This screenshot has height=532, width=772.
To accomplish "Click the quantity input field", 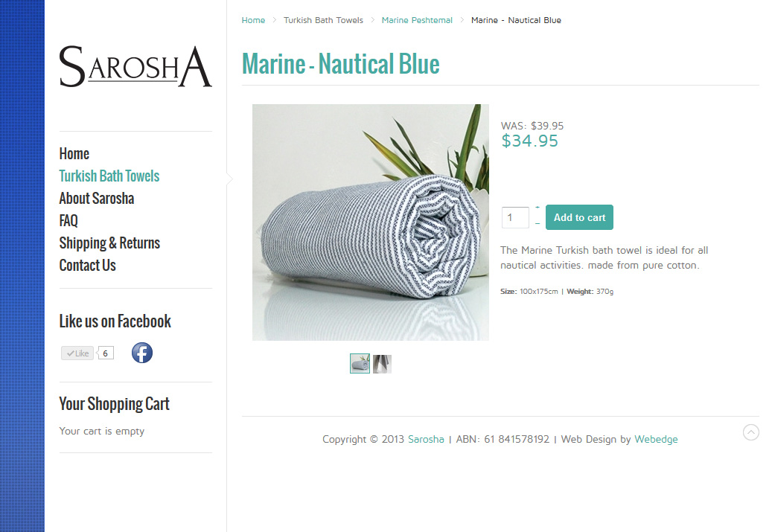I will click(x=515, y=217).
